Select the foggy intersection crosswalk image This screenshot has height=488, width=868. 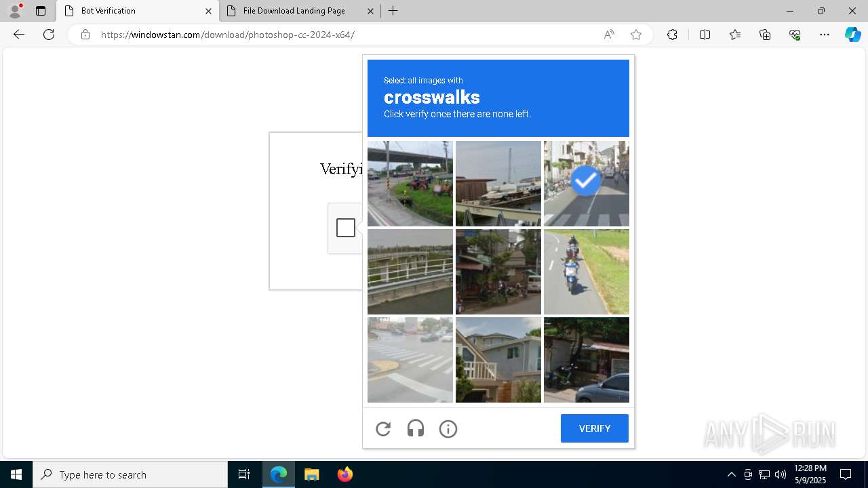click(x=410, y=360)
